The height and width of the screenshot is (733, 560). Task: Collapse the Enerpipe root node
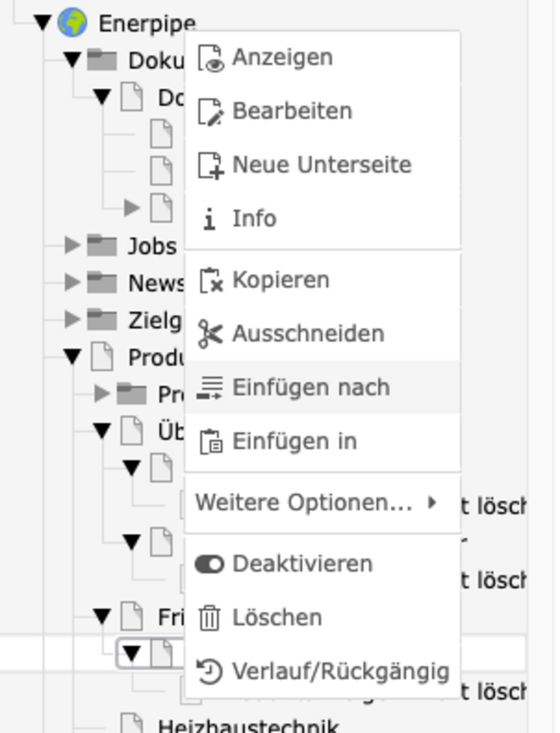[43, 22]
